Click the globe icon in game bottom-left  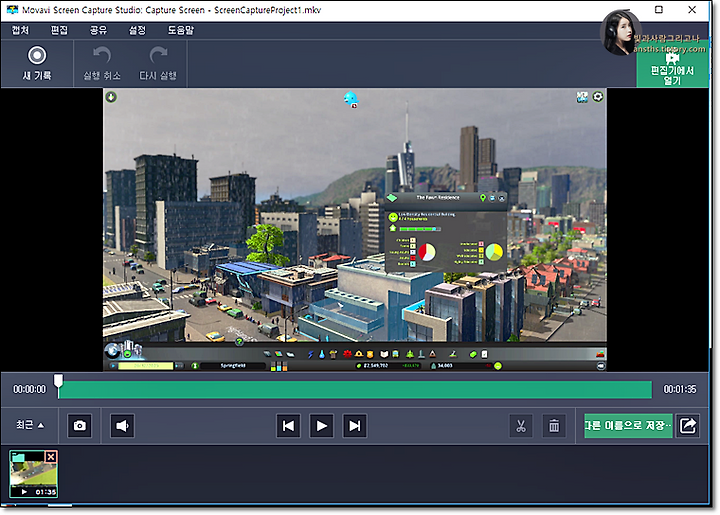[x=112, y=351]
